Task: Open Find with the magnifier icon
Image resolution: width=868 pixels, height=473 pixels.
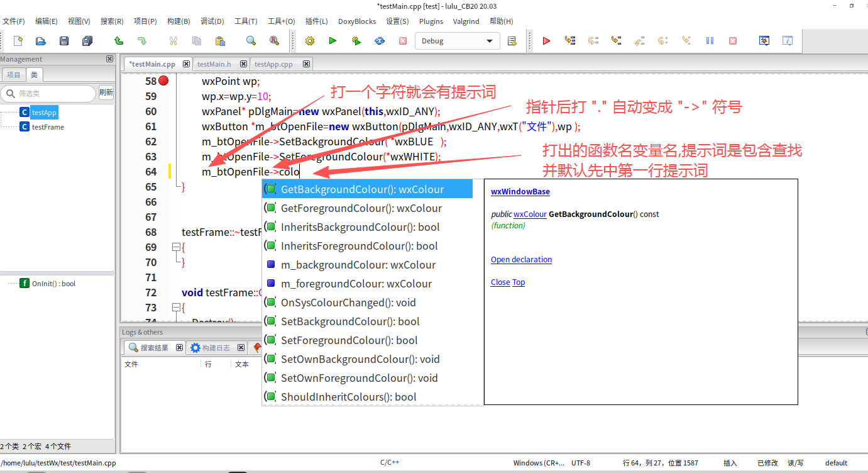Action: point(251,41)
